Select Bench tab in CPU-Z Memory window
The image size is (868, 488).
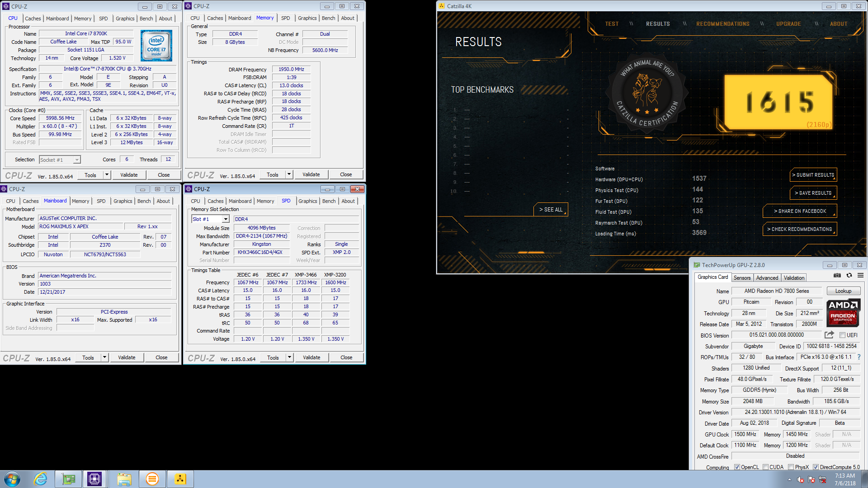coord(328,18)
